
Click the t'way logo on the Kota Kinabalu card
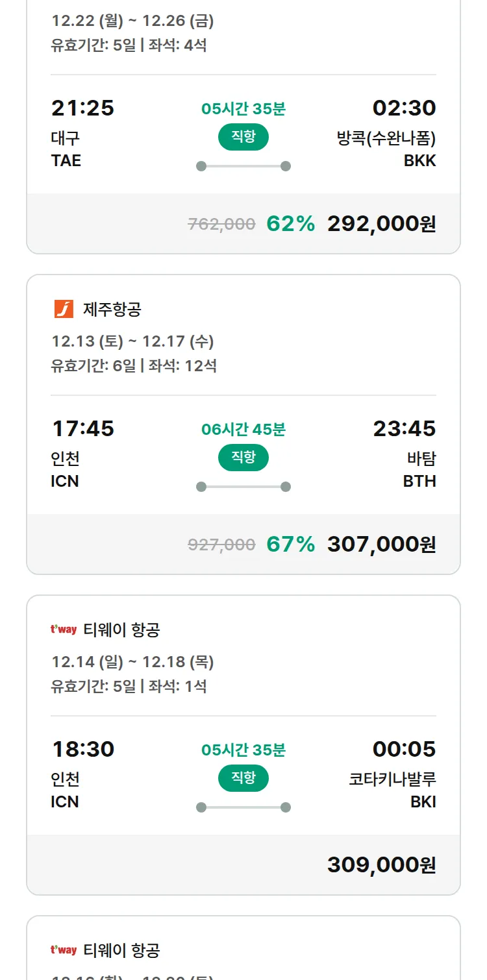[64, 630]
